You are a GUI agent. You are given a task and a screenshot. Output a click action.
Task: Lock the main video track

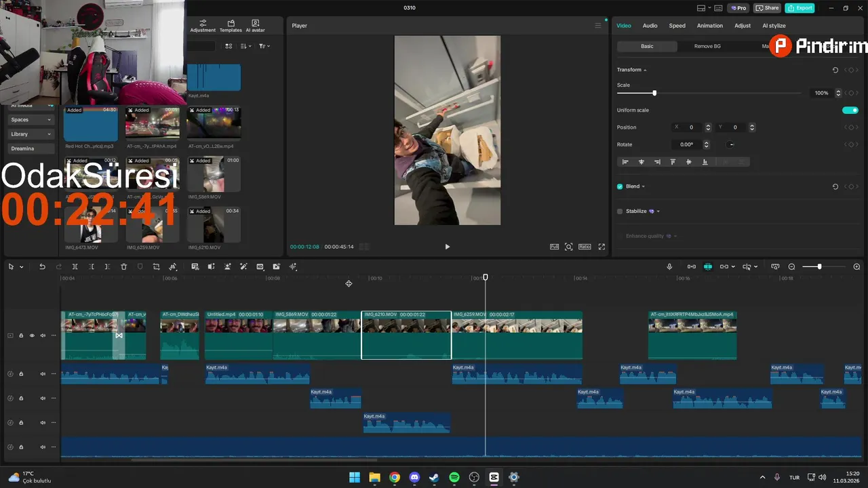point(21,335)
